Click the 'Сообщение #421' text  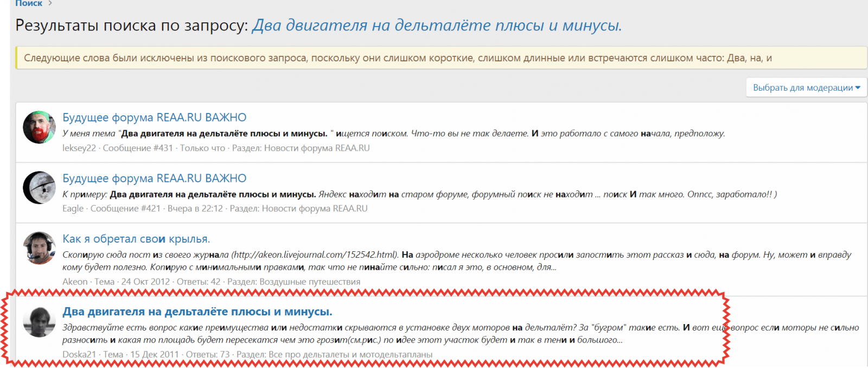pyautogui.click(x=125, y=208)
